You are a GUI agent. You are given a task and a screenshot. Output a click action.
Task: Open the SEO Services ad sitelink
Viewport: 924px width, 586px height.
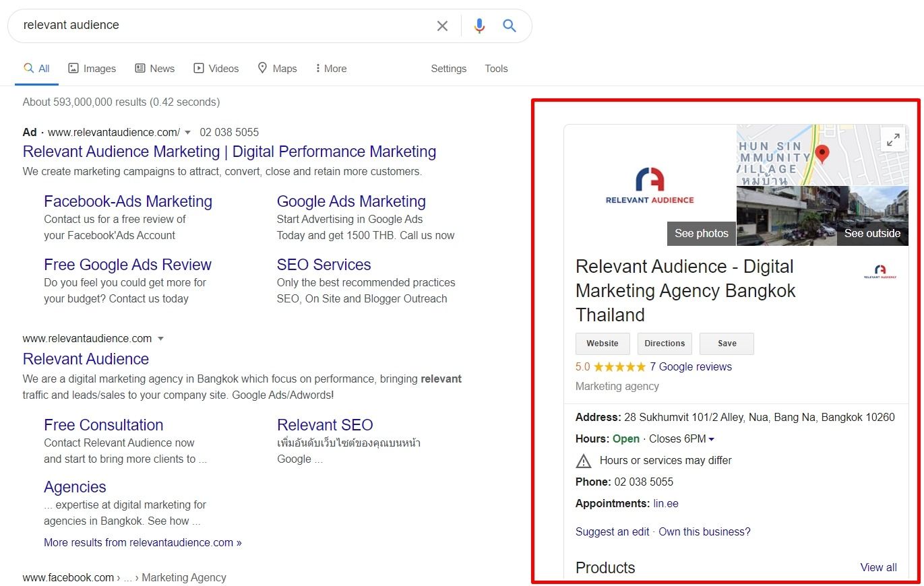pos(324,265)
